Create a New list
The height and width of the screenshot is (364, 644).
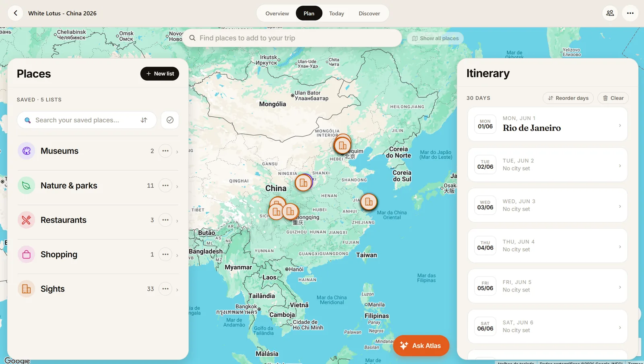pyautogui.click(x=160, y=74)
